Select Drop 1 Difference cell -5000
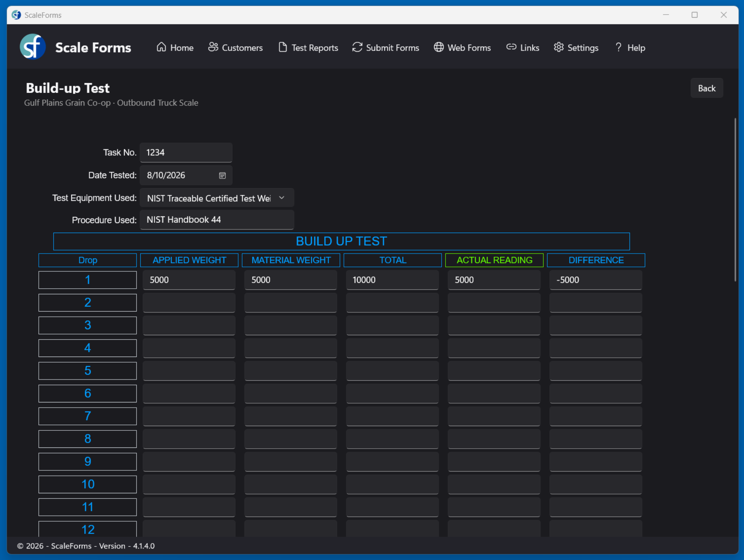This screenshot has width=744, height=560. click(596, 280)
